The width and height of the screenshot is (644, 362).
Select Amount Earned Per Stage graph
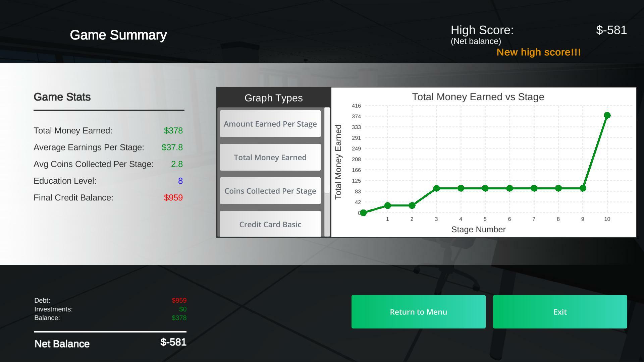tap(270, 124)
